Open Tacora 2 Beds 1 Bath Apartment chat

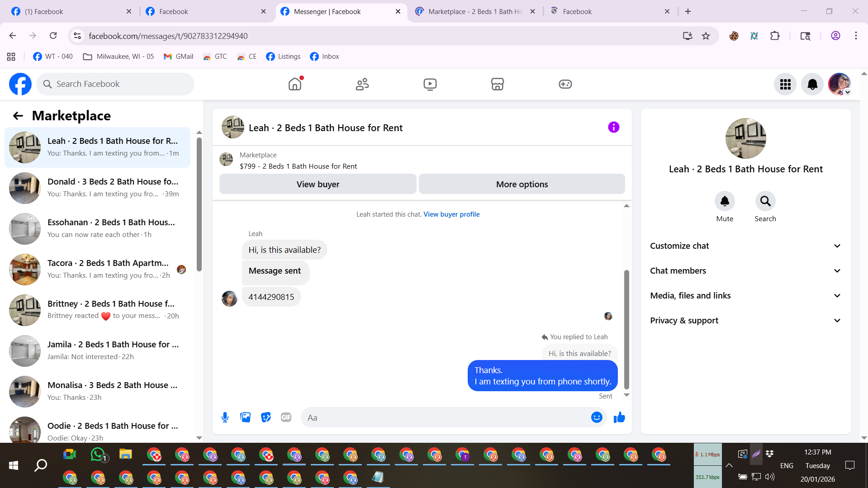tap(97, 269)
